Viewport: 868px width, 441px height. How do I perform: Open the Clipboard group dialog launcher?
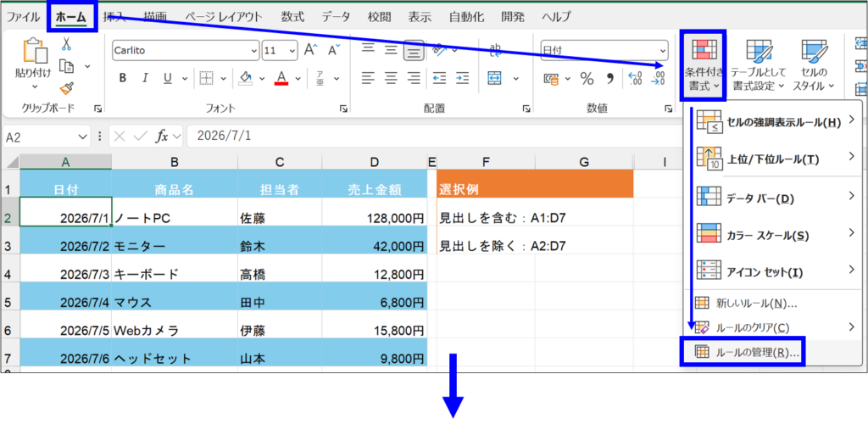point(98,109)
